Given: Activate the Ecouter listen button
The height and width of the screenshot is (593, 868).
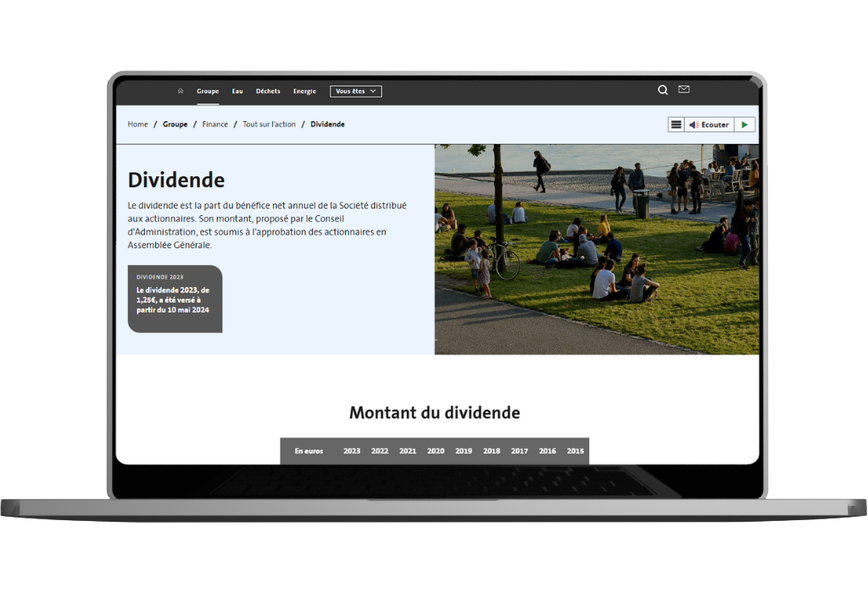Looking at the screenshot, I should (x=709, y=125).
